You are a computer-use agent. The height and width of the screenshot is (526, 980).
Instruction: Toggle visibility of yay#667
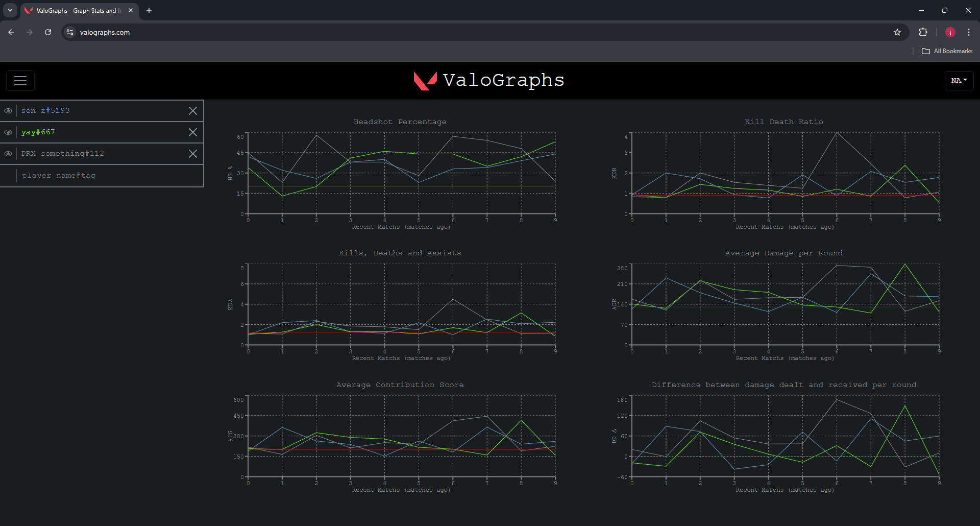[8, 132]
